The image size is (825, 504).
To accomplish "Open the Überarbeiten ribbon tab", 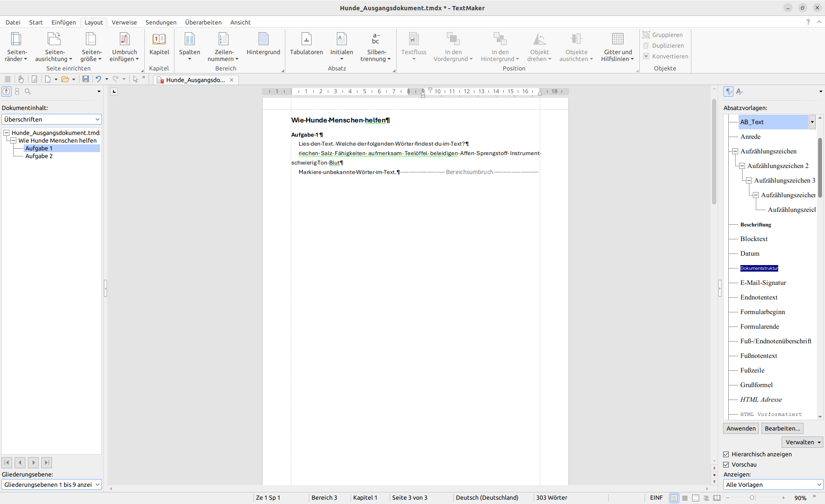I will coord(203,22).
